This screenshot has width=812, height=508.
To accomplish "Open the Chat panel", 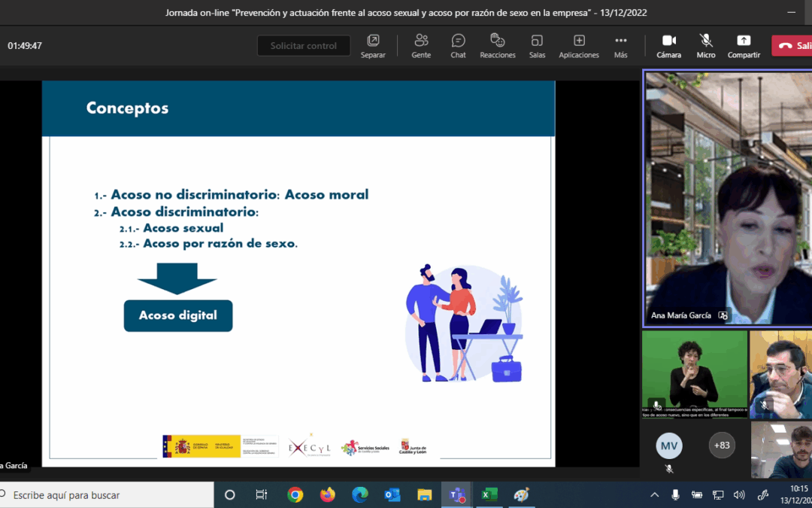I will coord(458,46).
